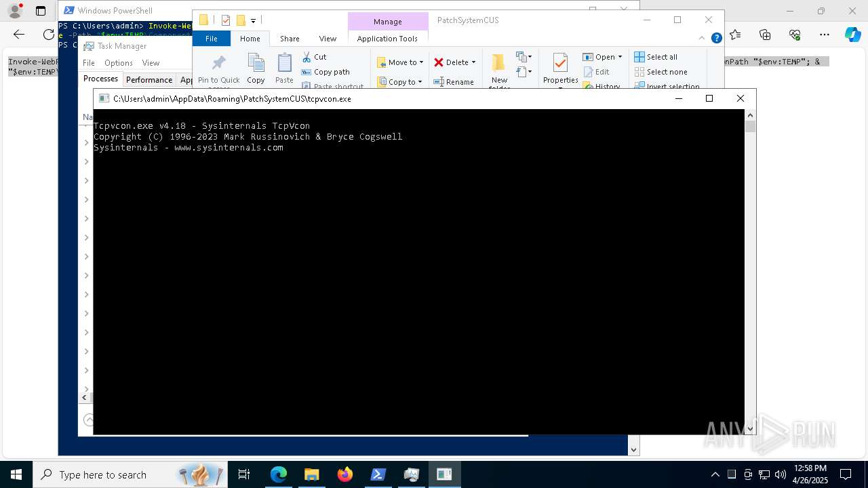Open Firefox from the taskbar

(345, 474)
